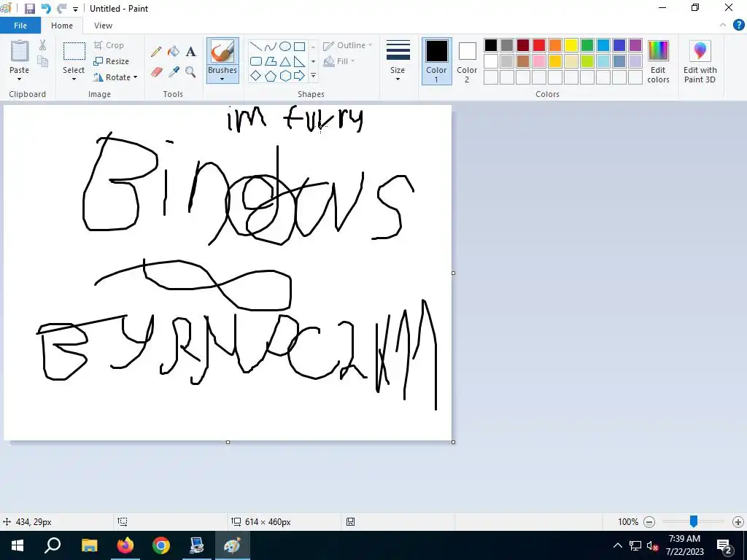Screen dimensions: 747x560
Task: Switch to the Home tab
Action: tap(62, 26)
